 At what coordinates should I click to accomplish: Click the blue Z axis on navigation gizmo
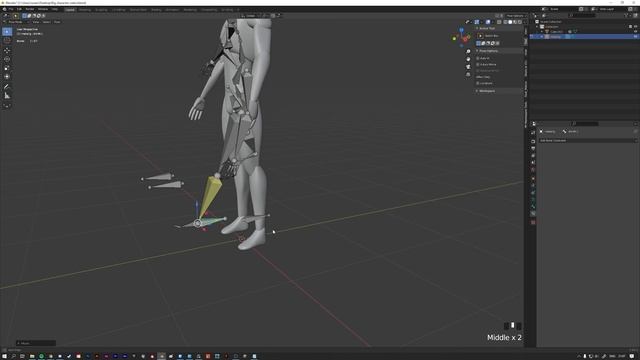[x=461, y=30]
